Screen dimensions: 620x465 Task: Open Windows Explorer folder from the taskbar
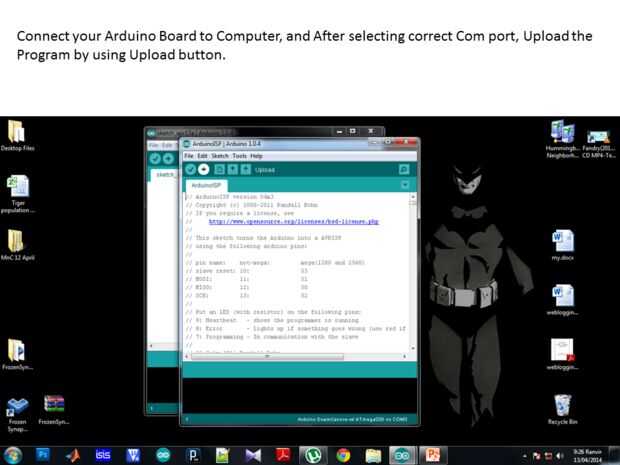[373, 455]
